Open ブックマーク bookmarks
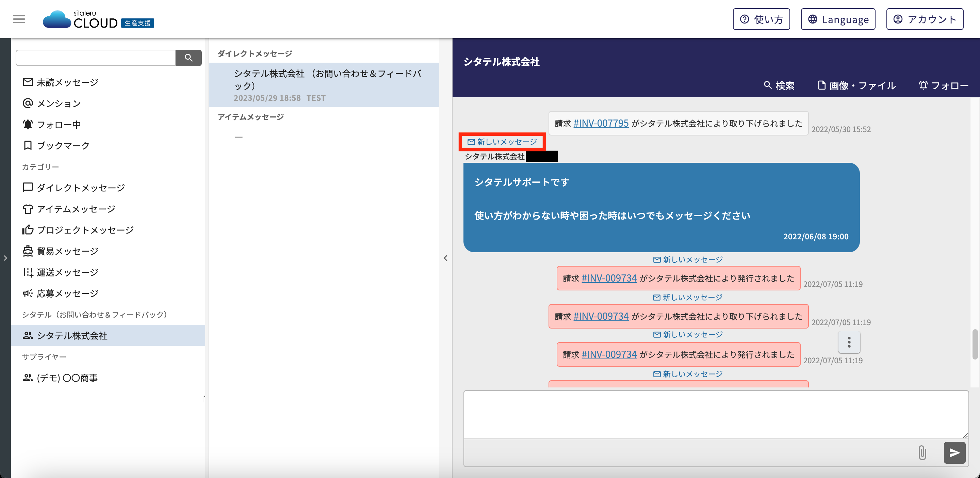The image size is (980, 478). click(109, 145)
